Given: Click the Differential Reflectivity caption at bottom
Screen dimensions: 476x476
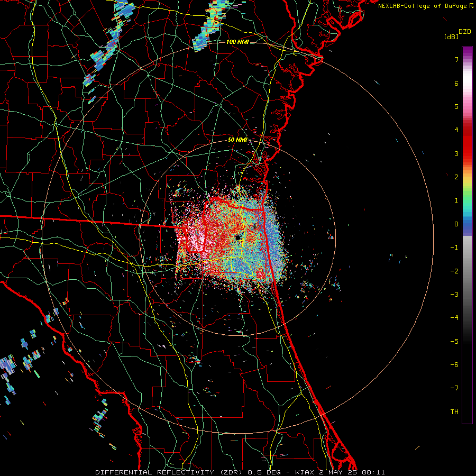Looking at the screenshot, I should pyautogui.click(x=240, y=472).
